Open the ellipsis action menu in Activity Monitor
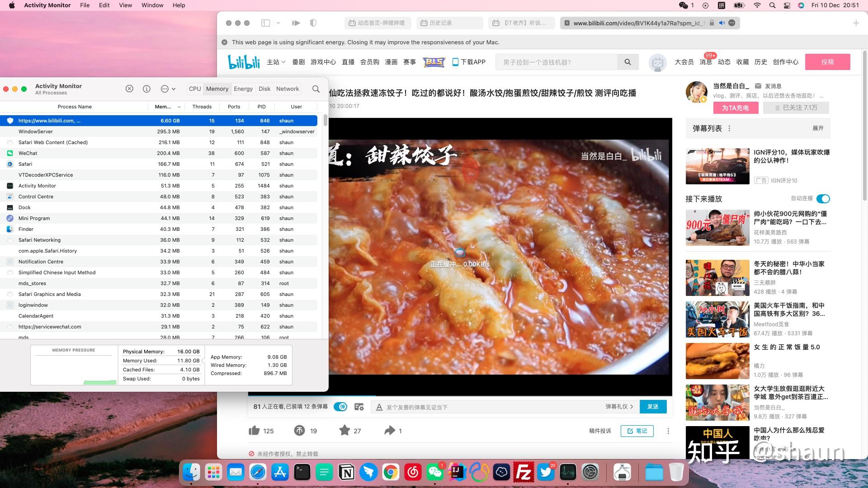 coord(168,89)
